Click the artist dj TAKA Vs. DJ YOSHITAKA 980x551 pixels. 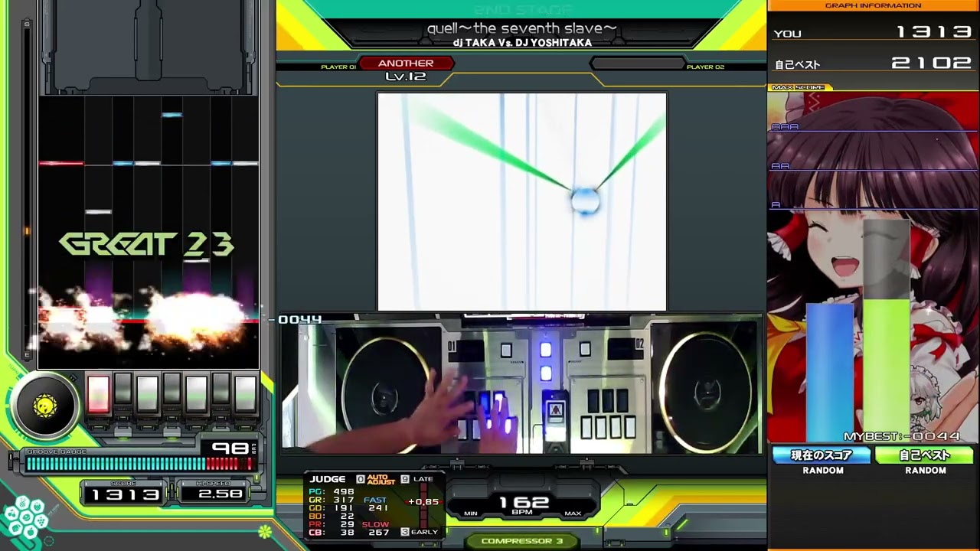522,43
